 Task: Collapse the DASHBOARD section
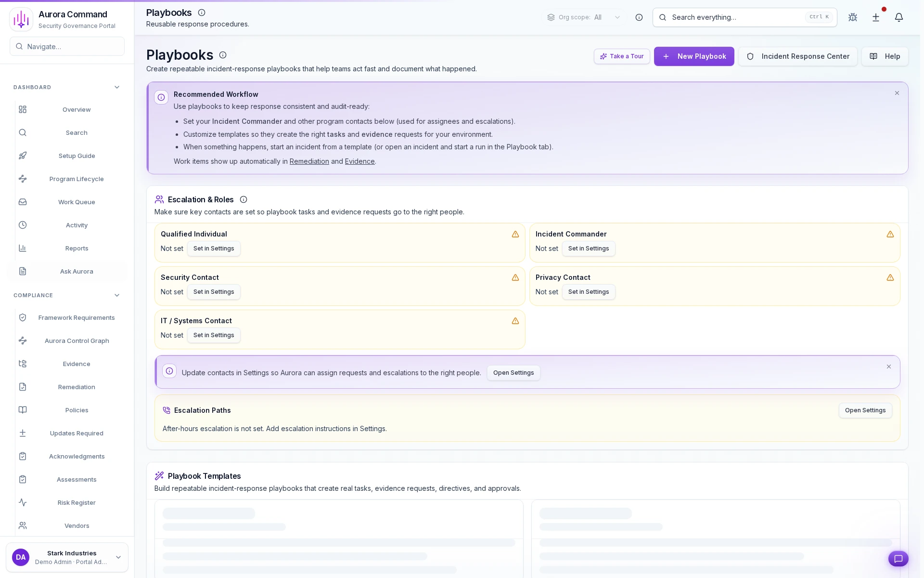click(116, 87)
